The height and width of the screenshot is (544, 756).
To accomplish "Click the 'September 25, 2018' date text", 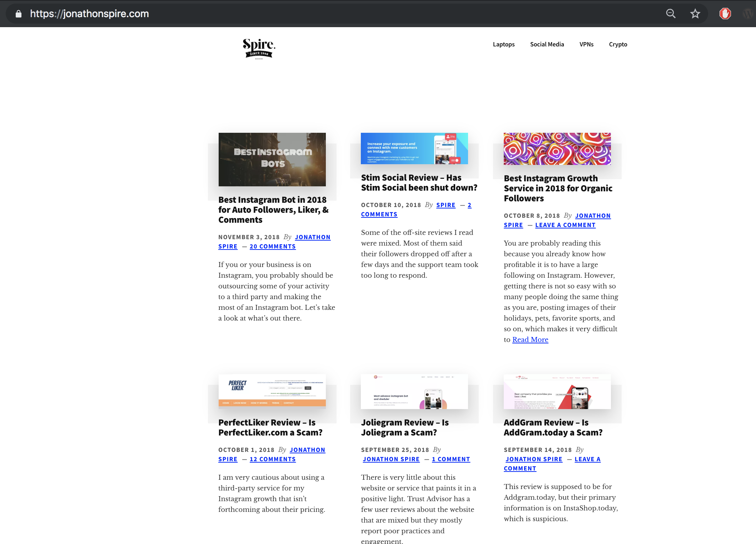I will [x=395, y=450].
